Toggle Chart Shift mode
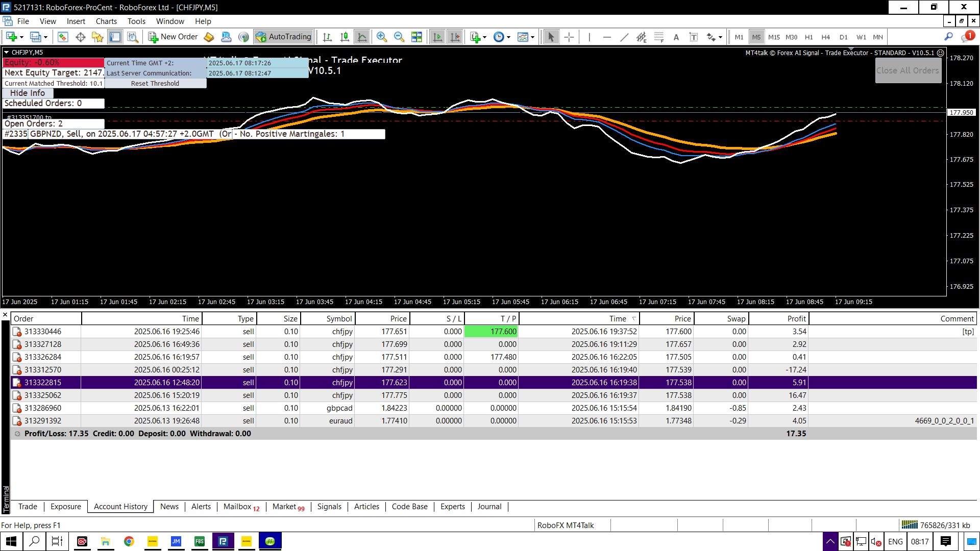 [x=455, y=37]
